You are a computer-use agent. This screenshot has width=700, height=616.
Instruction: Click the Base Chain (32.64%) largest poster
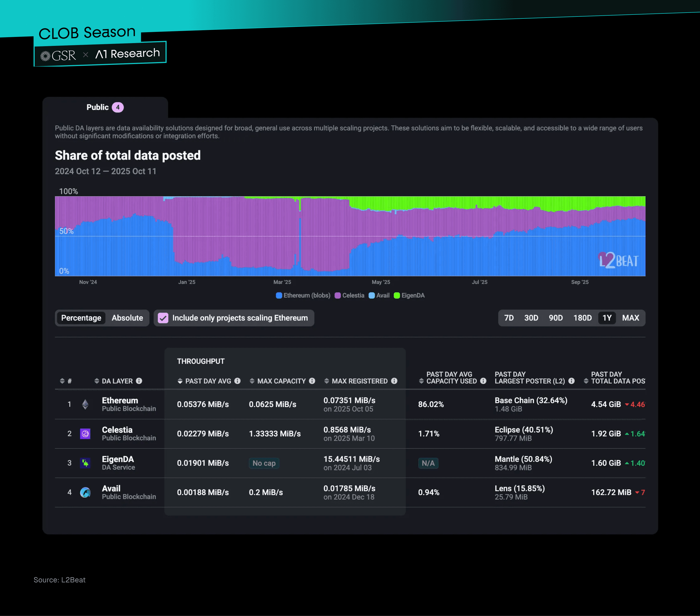click(531, 401)
